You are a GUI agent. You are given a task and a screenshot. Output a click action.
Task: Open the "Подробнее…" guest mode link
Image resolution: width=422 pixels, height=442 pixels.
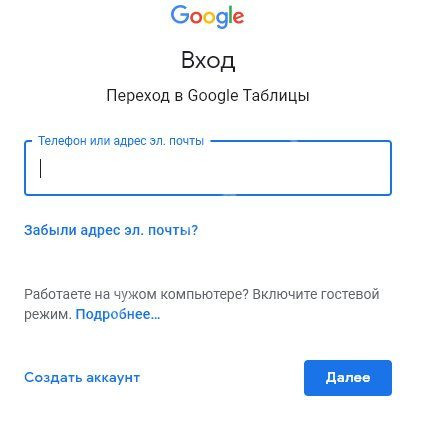(118, 314)
